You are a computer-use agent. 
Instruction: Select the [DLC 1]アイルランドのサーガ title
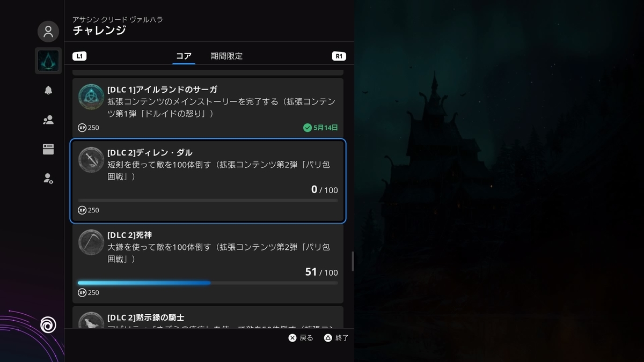(162, 90)
